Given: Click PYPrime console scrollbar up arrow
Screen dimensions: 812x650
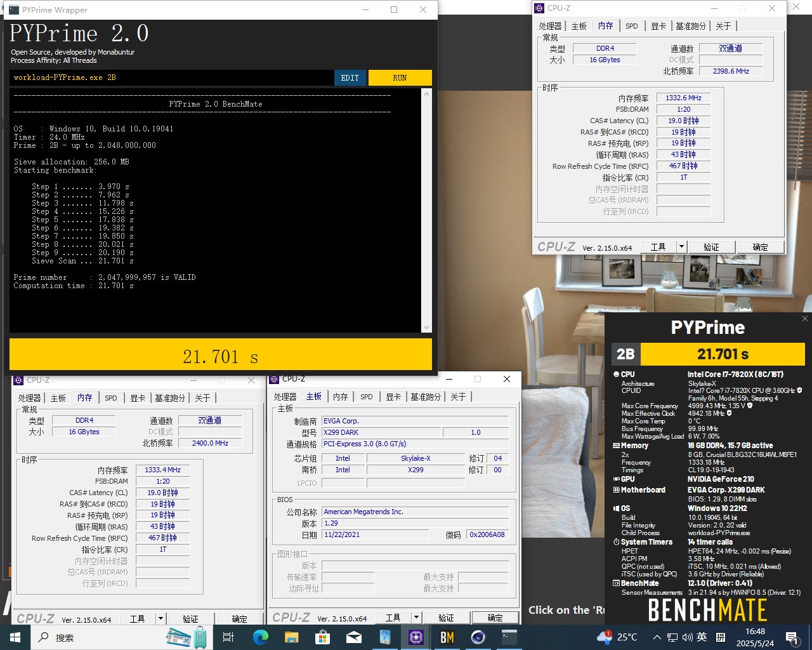Looking at the screenshot, I should 426,94.
